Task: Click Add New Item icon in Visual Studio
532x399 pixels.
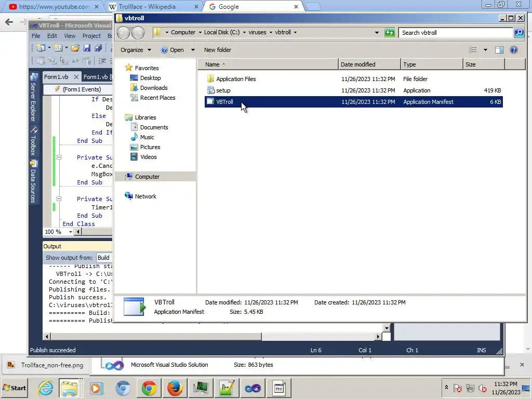Action: tap(58, 48)
